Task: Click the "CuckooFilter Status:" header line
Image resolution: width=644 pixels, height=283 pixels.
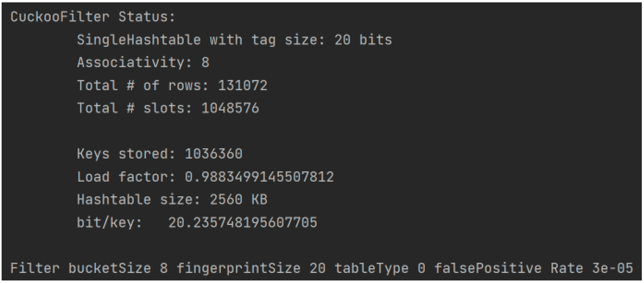Action: coord(93,17)
